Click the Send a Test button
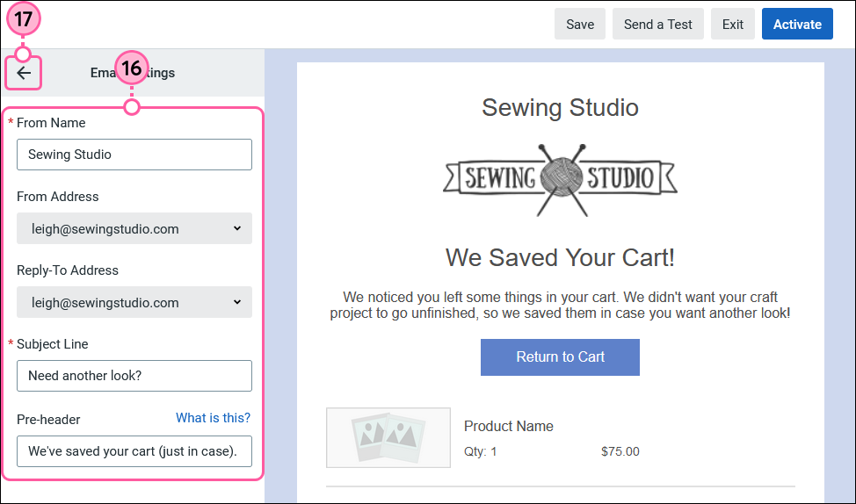Image resolution: width=856 pixels, height=504 pixels. 658,24
